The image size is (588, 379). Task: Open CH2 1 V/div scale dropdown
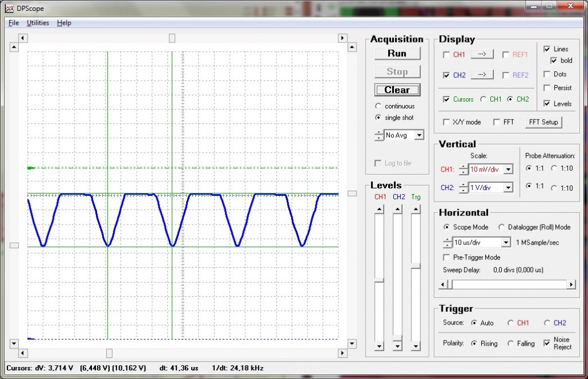point(508,187)
